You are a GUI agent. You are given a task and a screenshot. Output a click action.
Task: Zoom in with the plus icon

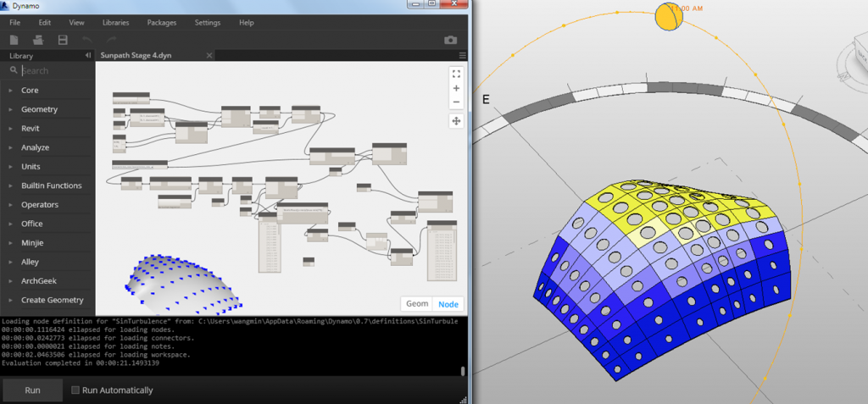pyautogui.click(x=456, y=88)
